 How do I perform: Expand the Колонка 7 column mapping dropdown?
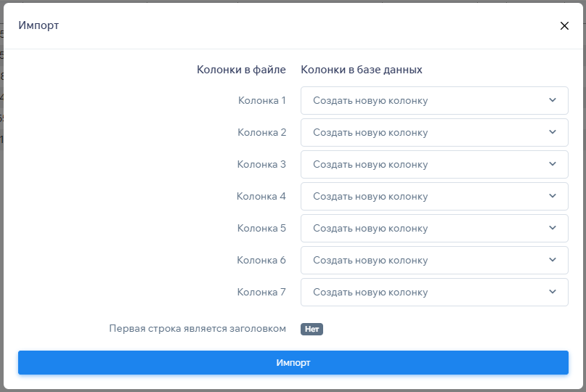[434, 292]
